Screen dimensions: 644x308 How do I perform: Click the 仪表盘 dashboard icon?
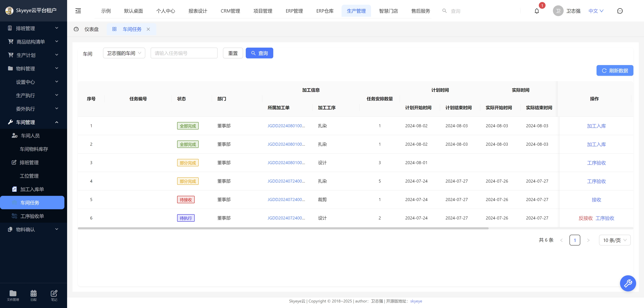coord(76,29)
